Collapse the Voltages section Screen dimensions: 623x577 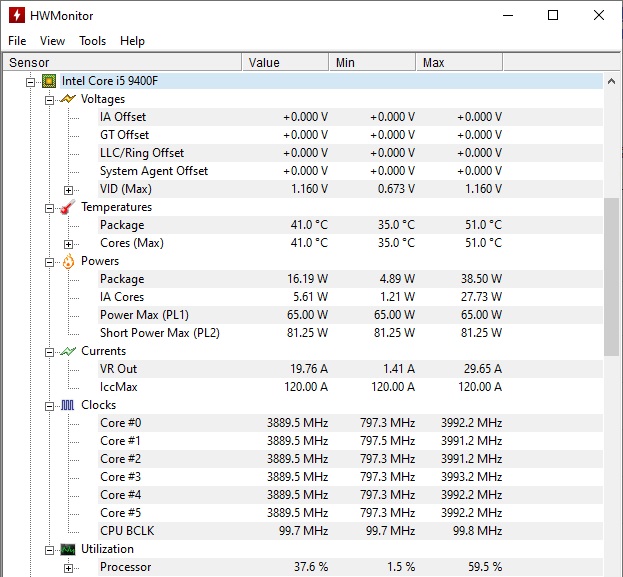pos(49,100)
